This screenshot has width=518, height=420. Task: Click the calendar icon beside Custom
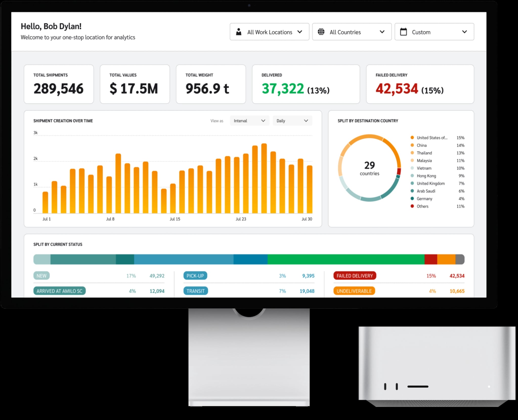point(403,32)
